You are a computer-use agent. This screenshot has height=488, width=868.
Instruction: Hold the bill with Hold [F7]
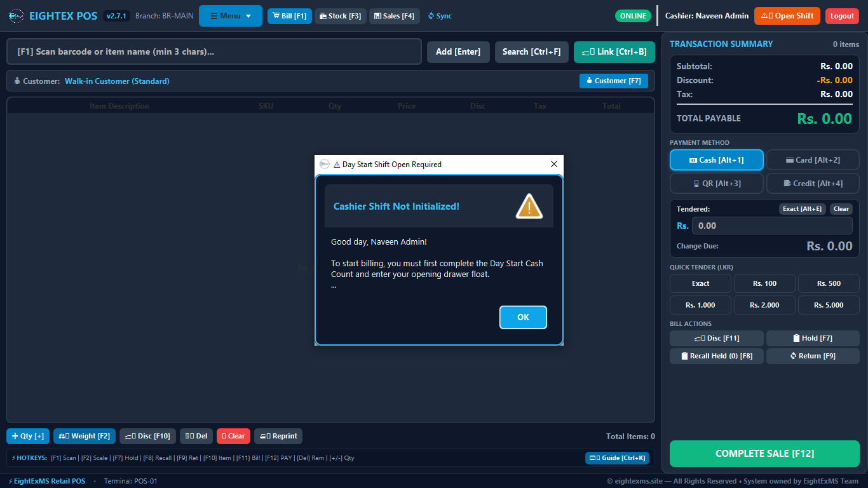813,338
